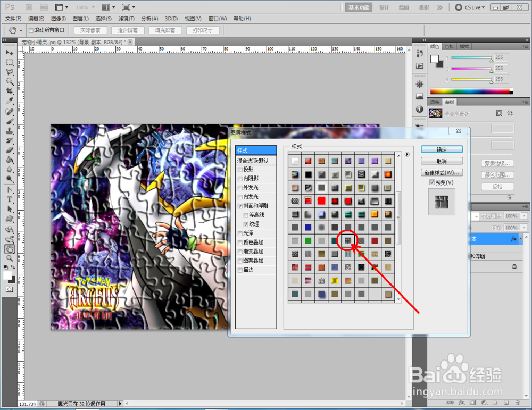Select the Healing Brush tool

coord(10,112)
